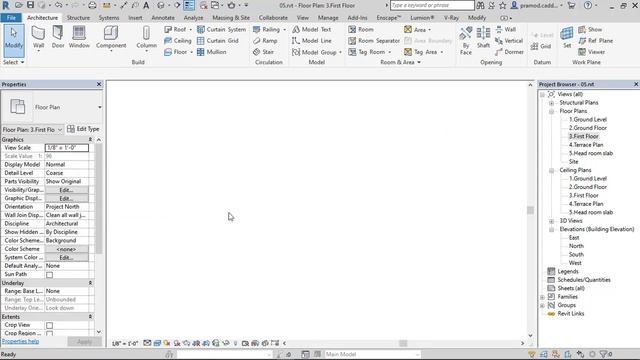Switch to the Manage ribbon tab
The width and height of the screenshot is (640, 360).
point(328,18)
